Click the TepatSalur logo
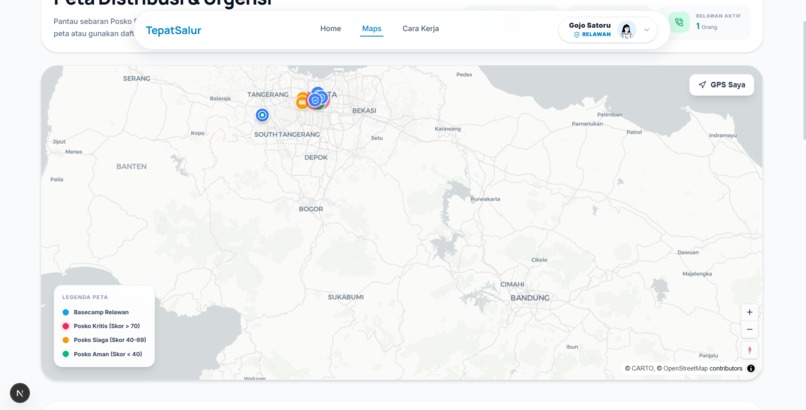This screenshot has width=806, height=410. pyautogui.click(x=173, y=30)
